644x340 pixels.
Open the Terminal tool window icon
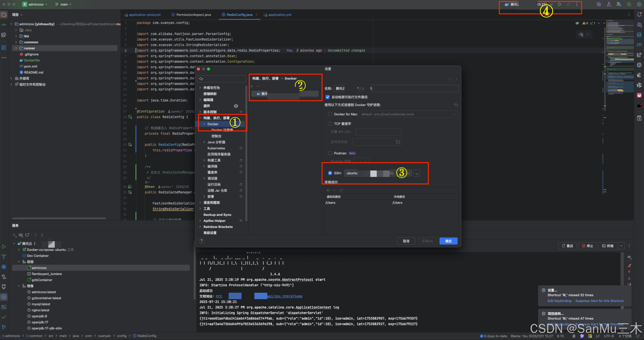tap(4, 307)
